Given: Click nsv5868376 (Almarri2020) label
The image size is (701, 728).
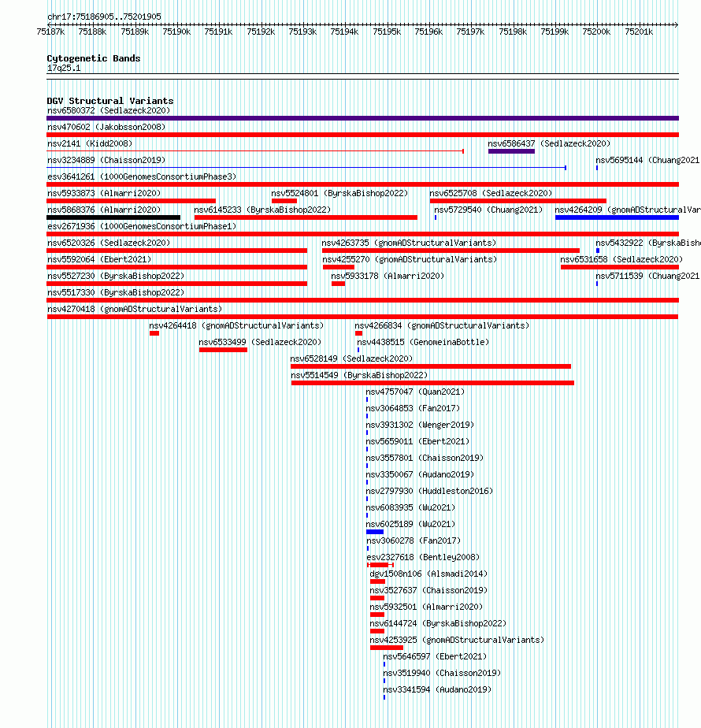Looking at the screenshot, I should tap(104, 210).
